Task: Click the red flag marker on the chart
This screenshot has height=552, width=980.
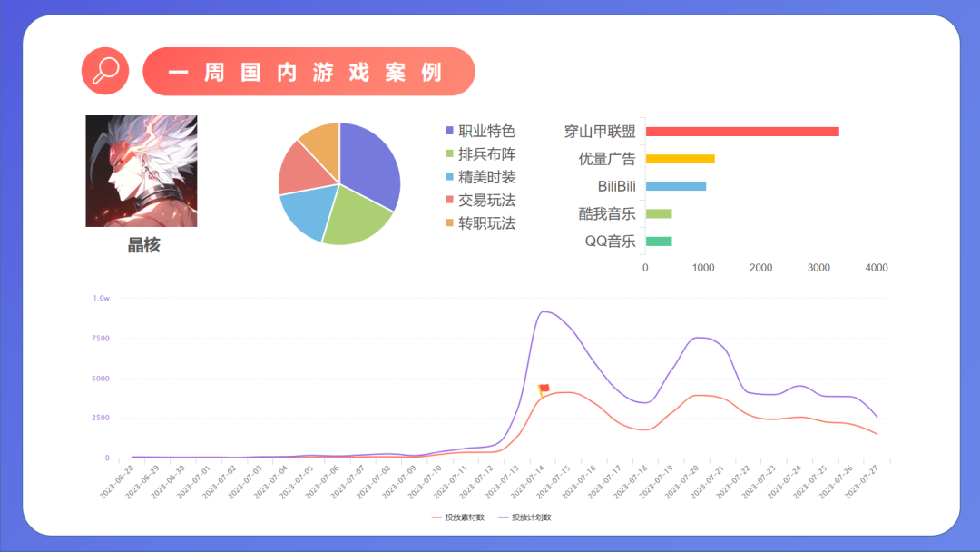Action: coord(544,389)
